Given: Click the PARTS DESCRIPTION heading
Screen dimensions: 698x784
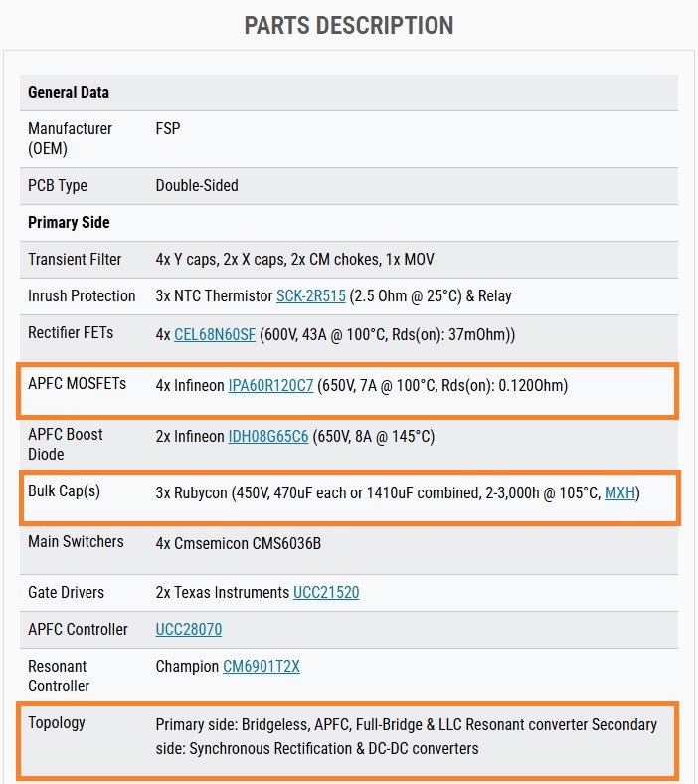Looking at the screenshot, I should click(349, 26).
